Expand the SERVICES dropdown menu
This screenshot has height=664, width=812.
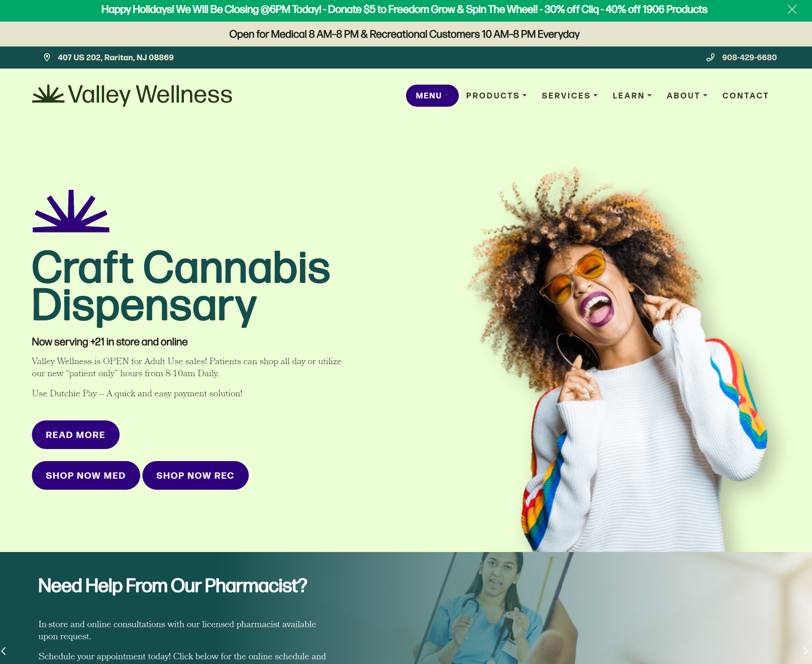click(x=570, y=95)
